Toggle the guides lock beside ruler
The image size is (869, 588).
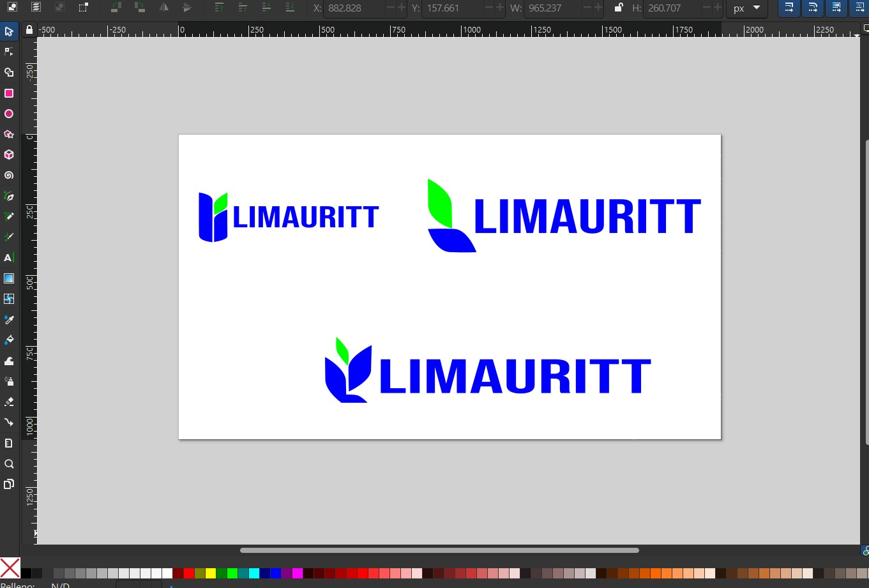coord(29,30)
